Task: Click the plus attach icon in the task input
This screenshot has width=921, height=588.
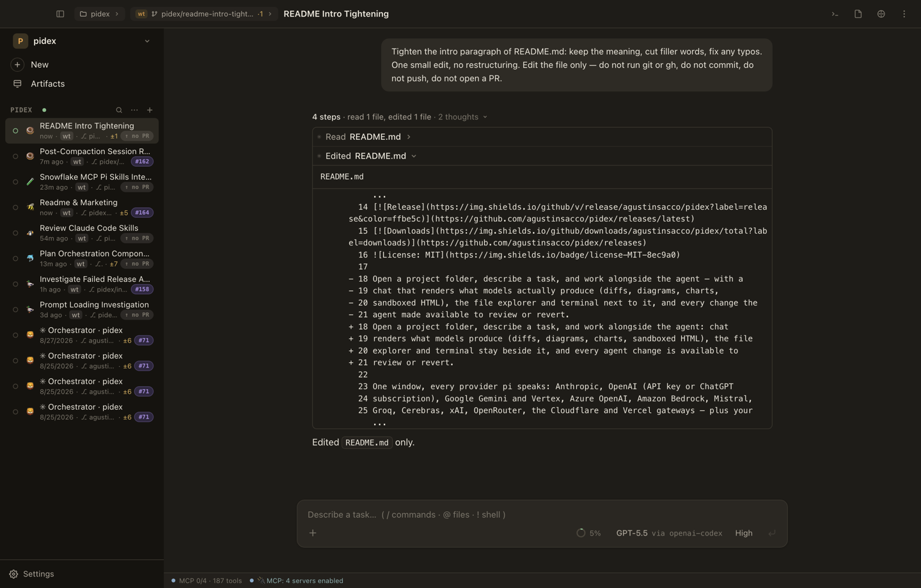Action: tap(313, 533)
